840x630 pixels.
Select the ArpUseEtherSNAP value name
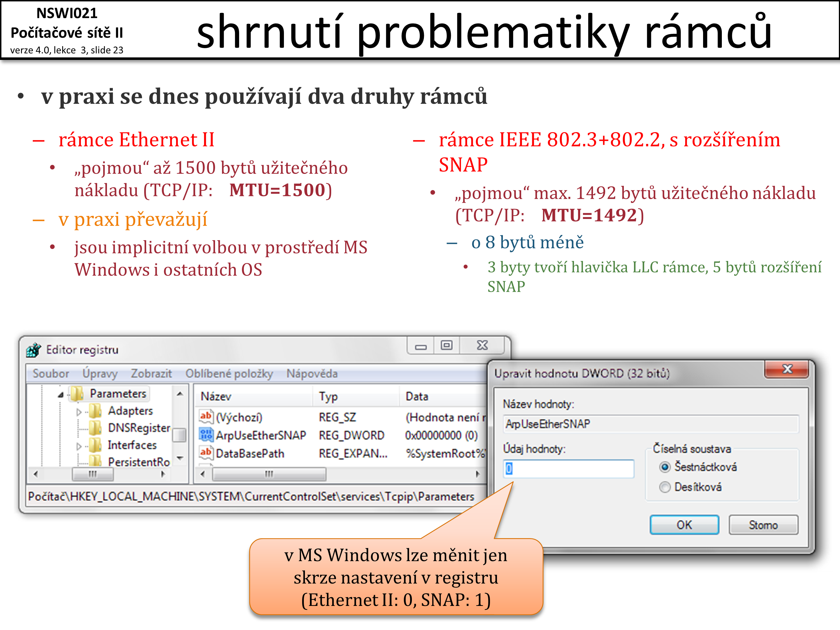[261, 435]
